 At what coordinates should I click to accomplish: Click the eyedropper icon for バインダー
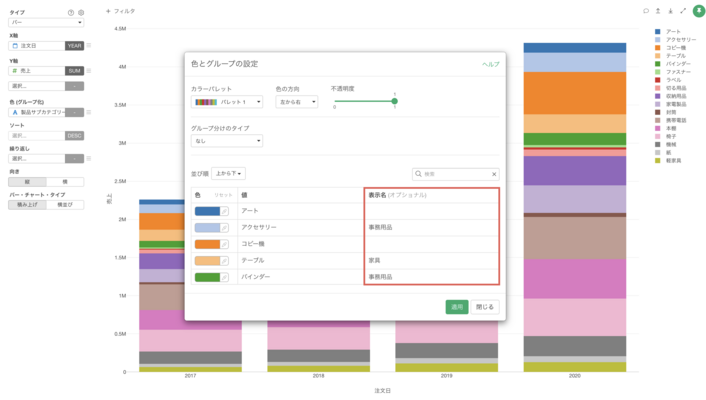(224, 277)
